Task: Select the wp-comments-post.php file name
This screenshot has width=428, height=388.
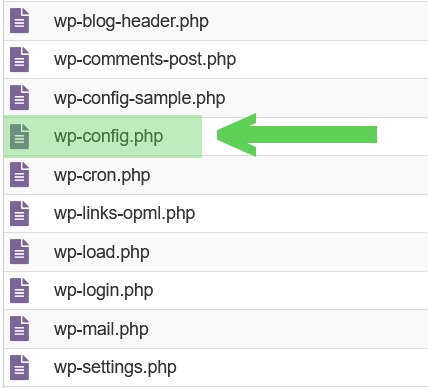Action: [x=145, y=60]
